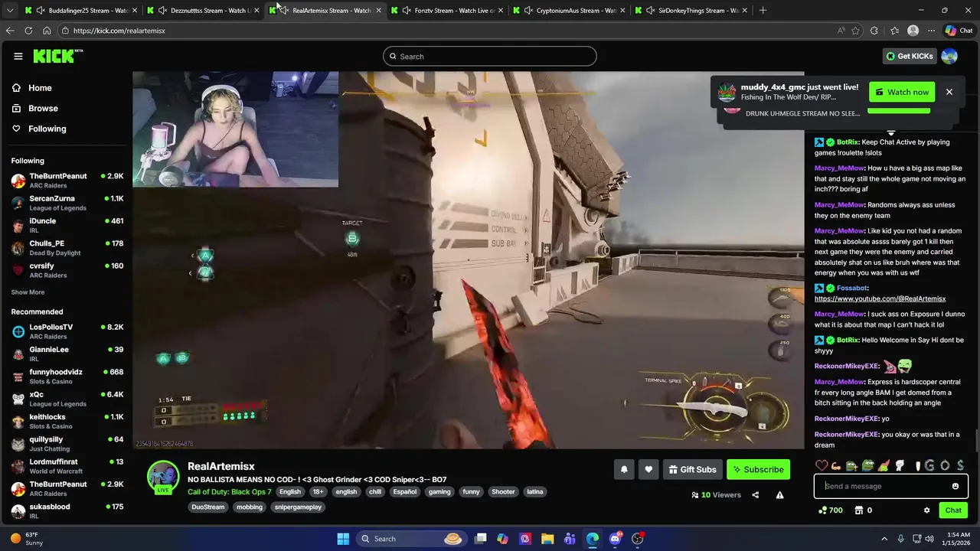The width and height of the screenshot is (980, 551).
Task: Open chat settings gear
Action: [926, 510]
